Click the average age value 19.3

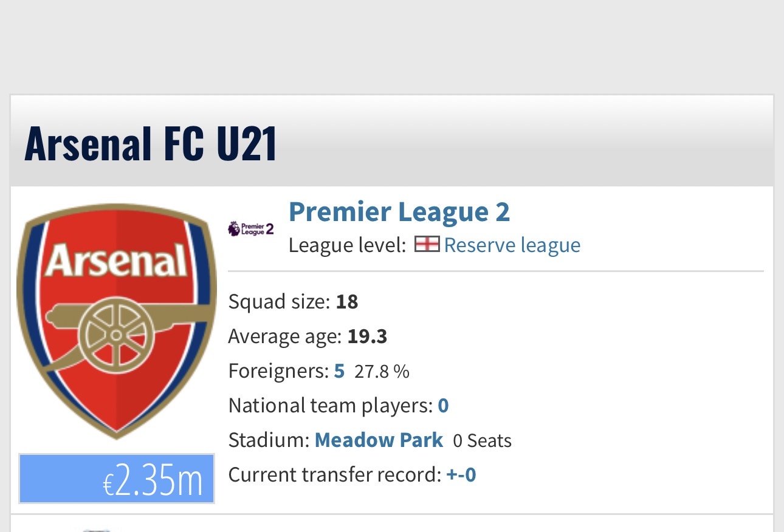[367, 336]
